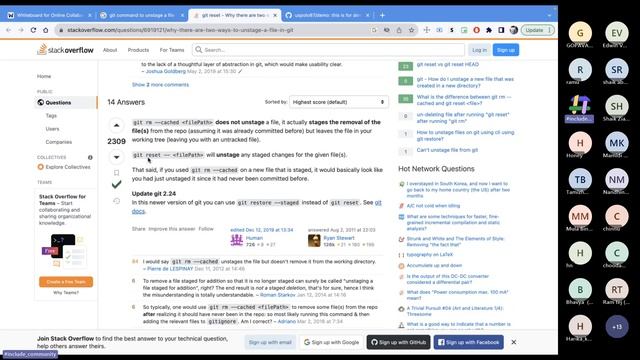Click the Stack Overflow logo
Screen dimensions: 640x360
(x=65, y=50)
